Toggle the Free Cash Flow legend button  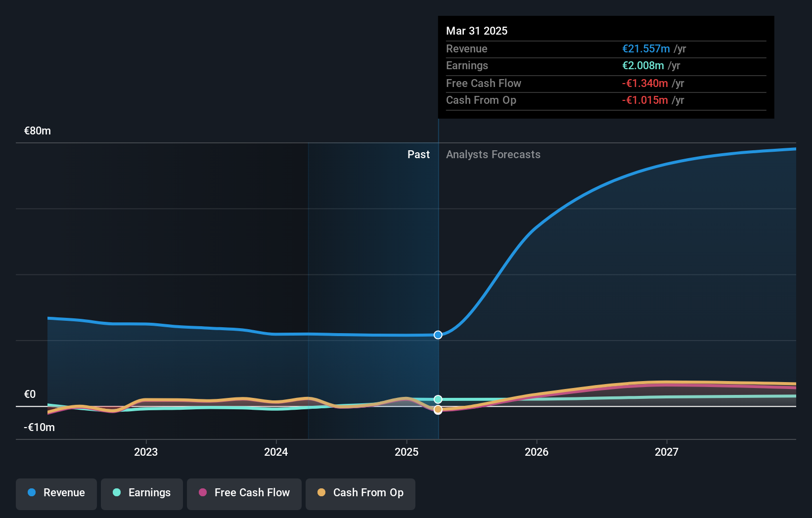244,494
